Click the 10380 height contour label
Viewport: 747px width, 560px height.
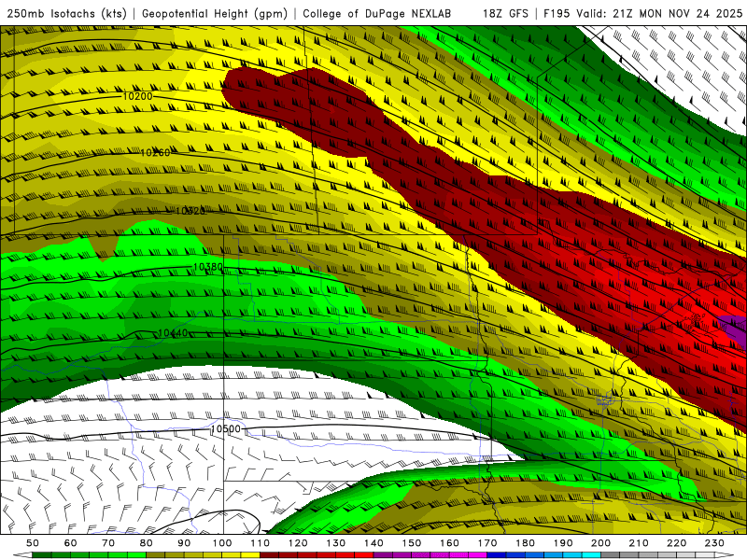click(x=208, y=267)
